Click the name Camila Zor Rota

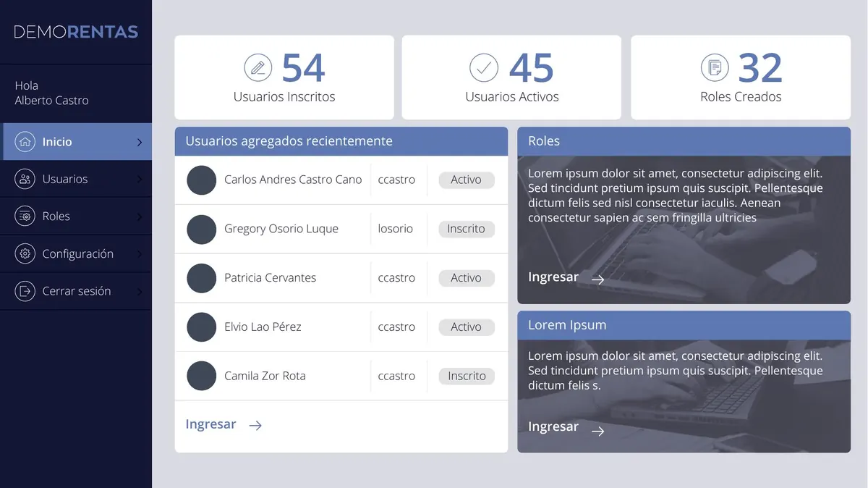click(265, 376)
